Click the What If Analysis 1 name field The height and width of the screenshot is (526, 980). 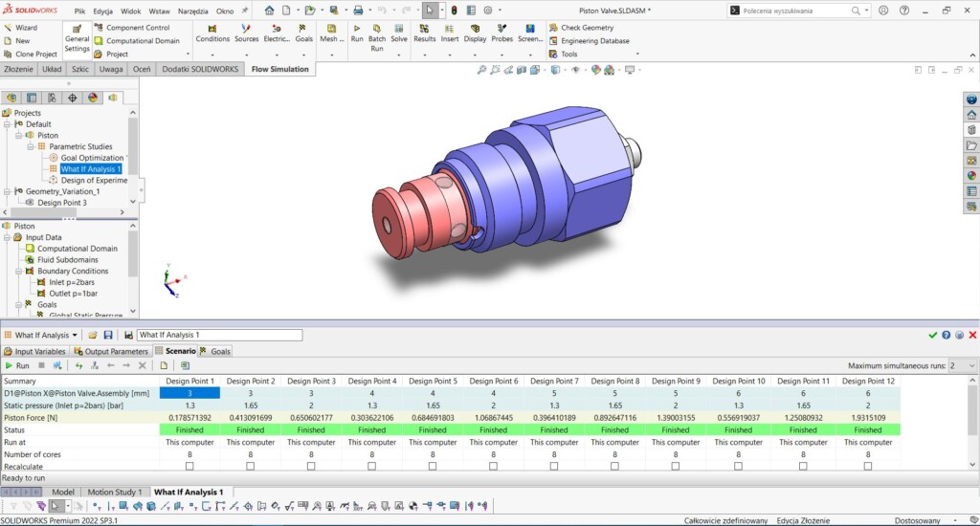click(219, 336)
